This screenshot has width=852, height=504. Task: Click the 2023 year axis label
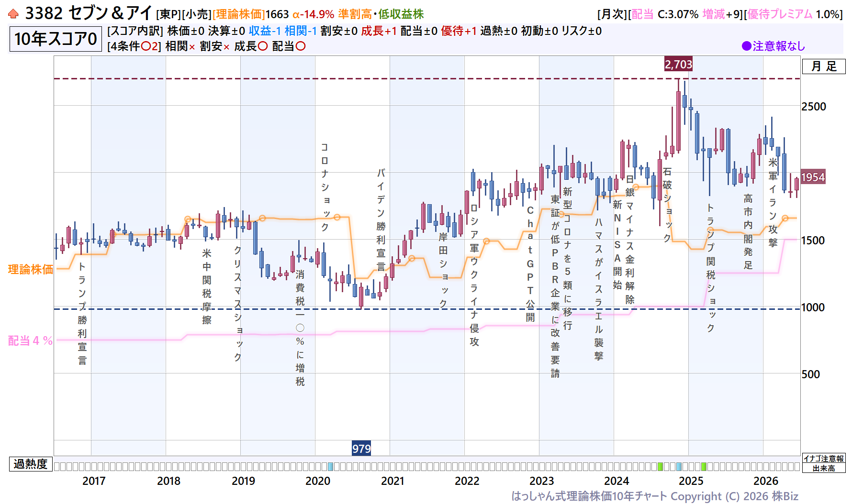pyautogui.click(x=542, y=481)
